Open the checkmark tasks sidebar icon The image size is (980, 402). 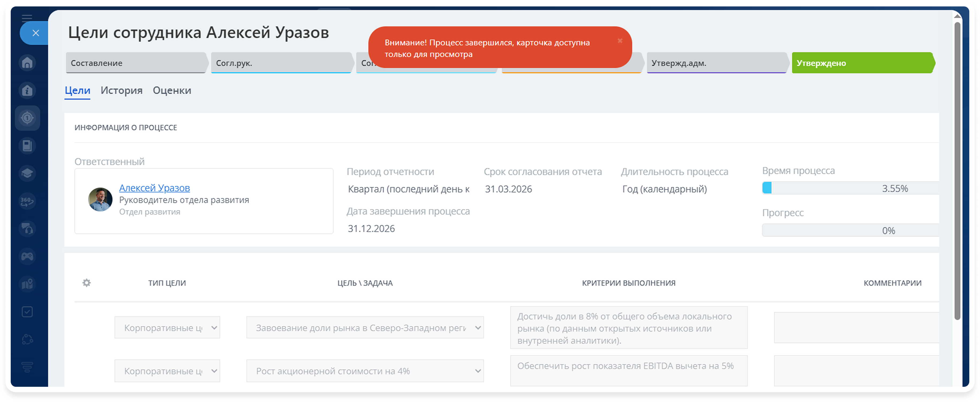pos(27,312)
